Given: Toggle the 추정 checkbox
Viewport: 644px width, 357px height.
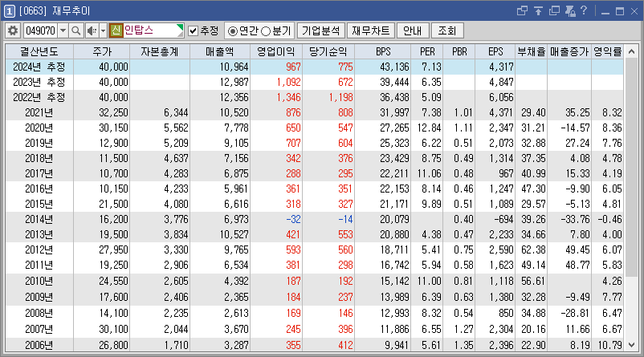Looking at the screenshot, I should [x=193, y=30].
